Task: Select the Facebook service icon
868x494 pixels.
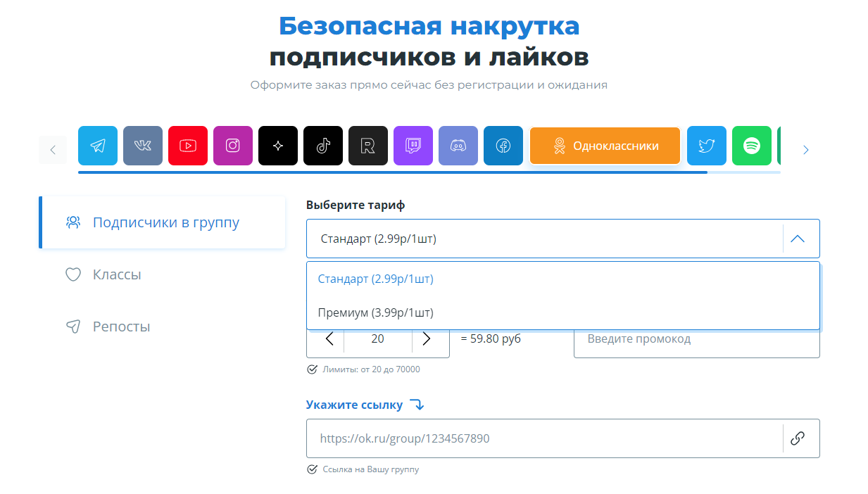Action: 503,146
